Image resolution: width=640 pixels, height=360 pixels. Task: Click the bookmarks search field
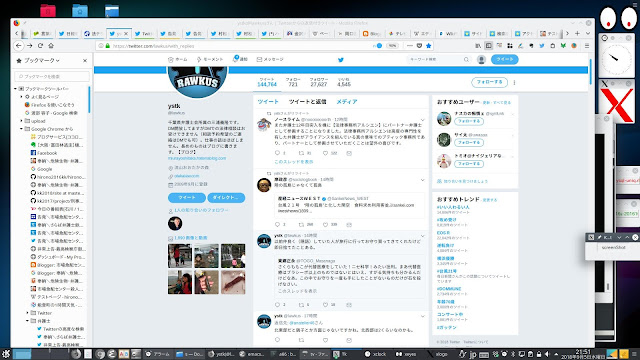(52, 76)
